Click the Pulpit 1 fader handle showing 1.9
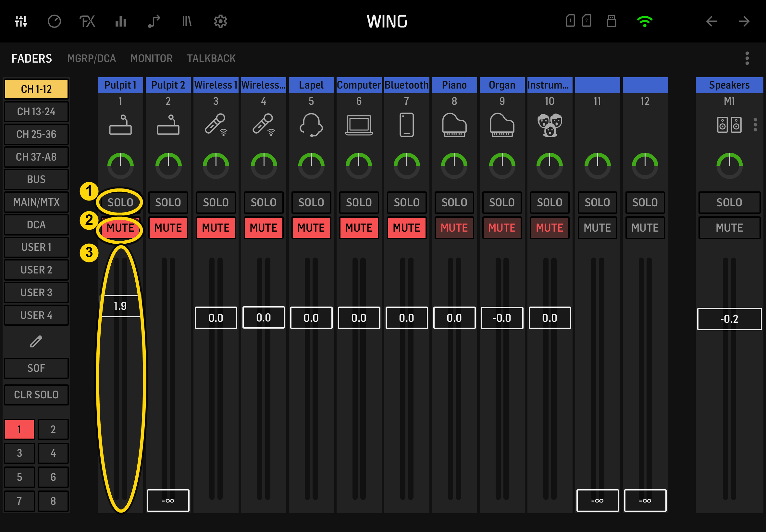 tap(120, 306)
